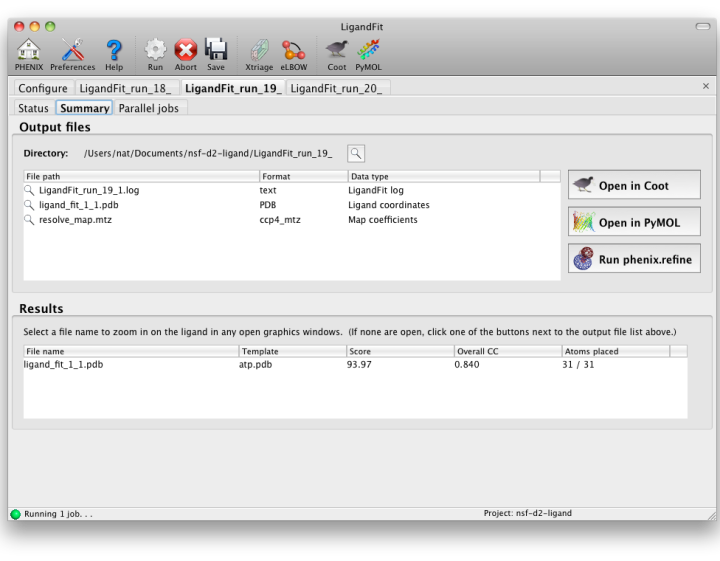Open the PHENIX home icon
The height and width of the screenshot is (561, 720).
point(29,53)
